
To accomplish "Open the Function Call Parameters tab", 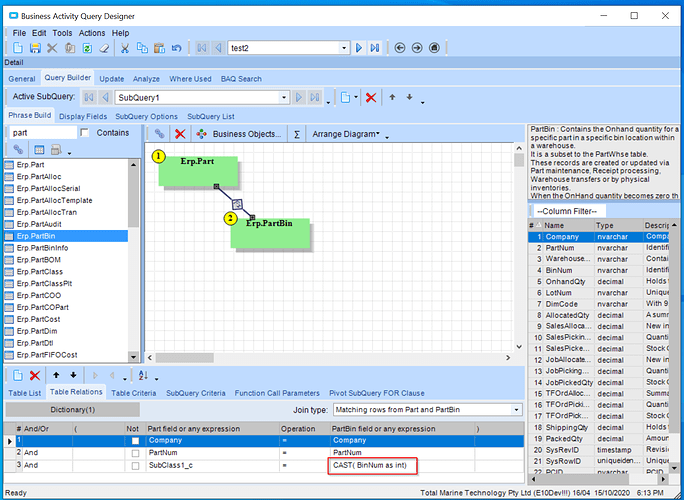I will [x=277, y=393].
